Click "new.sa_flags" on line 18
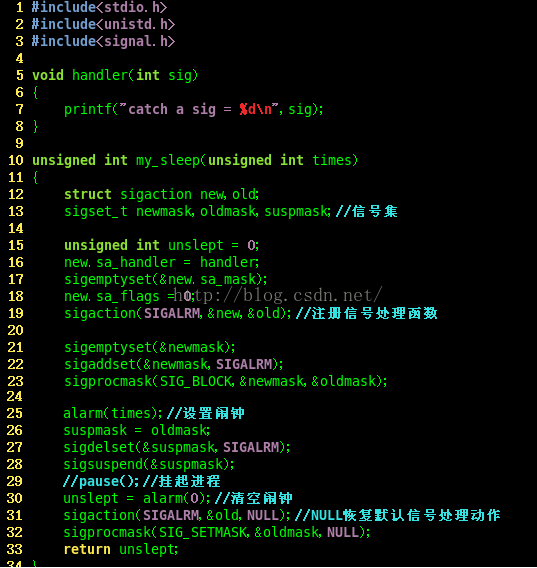This screenshot has height=568, width=537. [112, 296]
